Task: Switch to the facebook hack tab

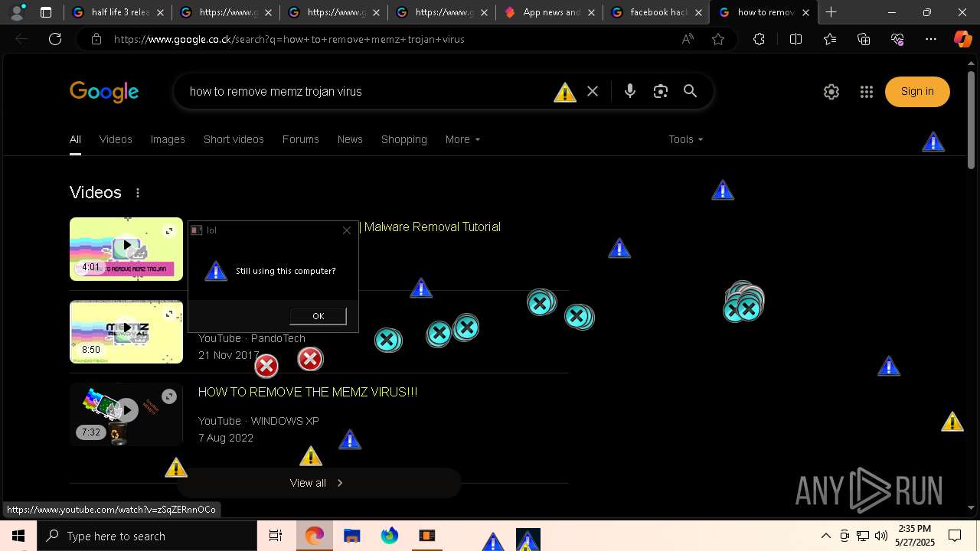Action: click(657, 12)
